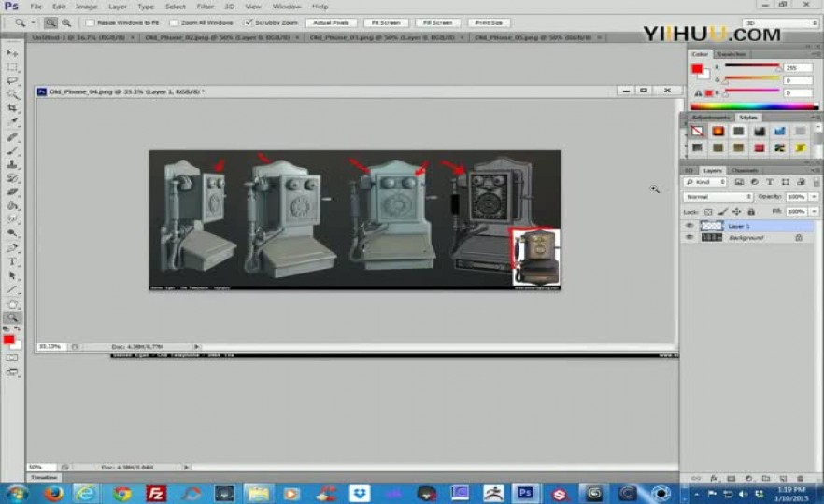The height and width of the screenshot is (504, 824).
Task: Switch to the Swatches tab
Action: tap(732, 54)
